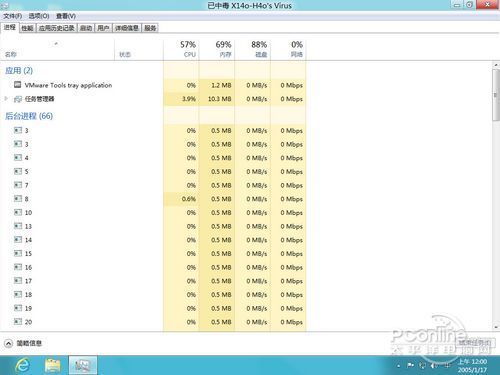Switch to the 应用历史记录 tab
Image resolution: width=500 pixels, height=375 pixels.
57,28
